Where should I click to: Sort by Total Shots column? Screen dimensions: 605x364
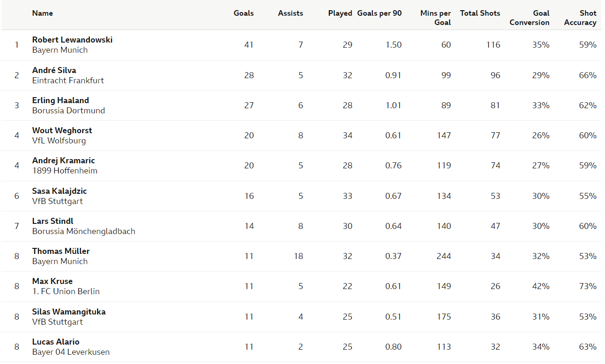click(x=480, y=13)
